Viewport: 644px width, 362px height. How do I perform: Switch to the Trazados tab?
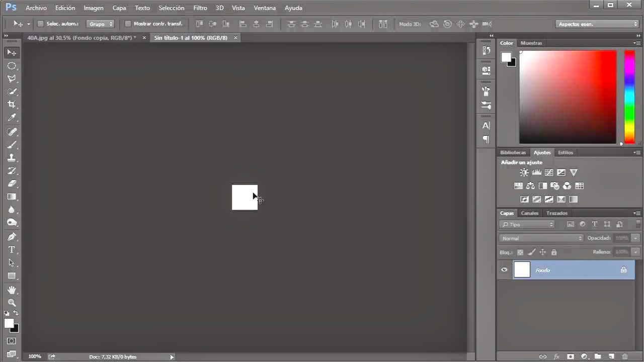pos(557,213)
